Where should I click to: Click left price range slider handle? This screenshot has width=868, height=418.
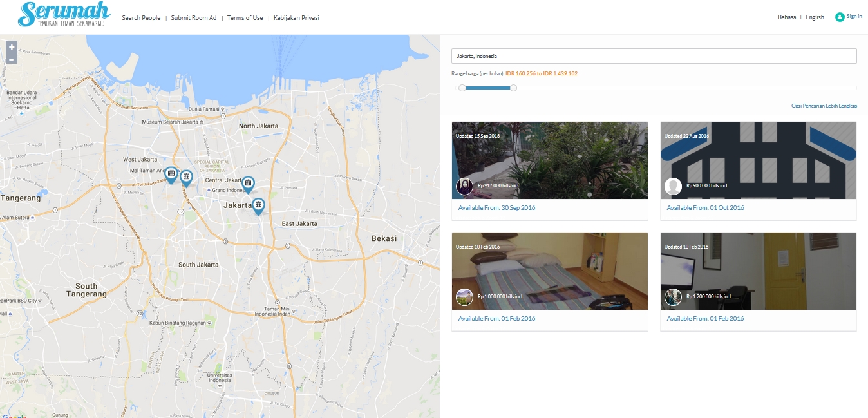pyautogui.click(x=462, y=88)
